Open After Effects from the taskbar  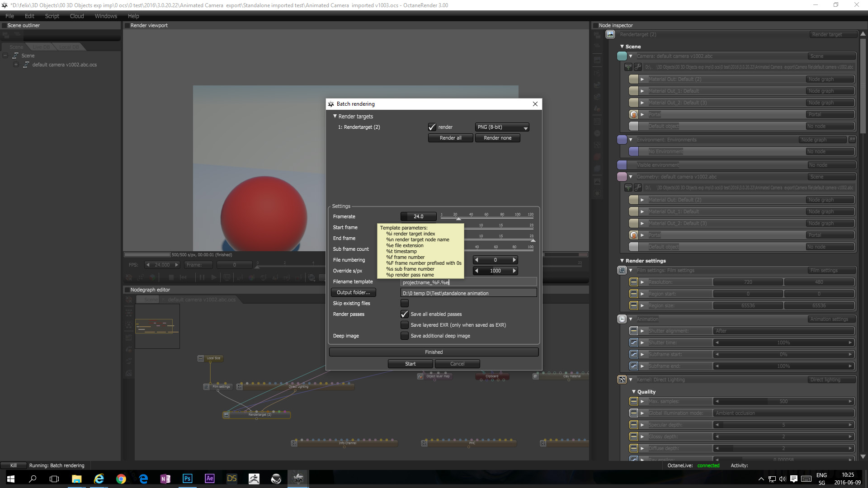coord(209,479)
